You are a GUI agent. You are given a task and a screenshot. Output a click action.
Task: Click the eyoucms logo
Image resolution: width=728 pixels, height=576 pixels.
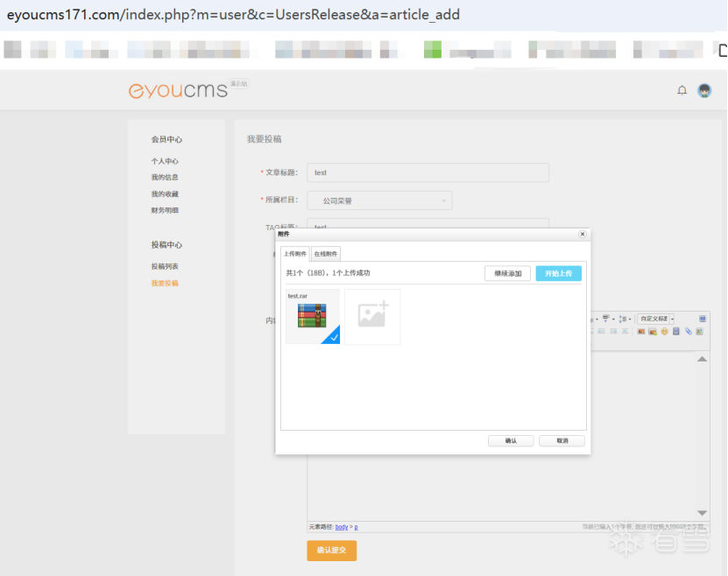179,89
